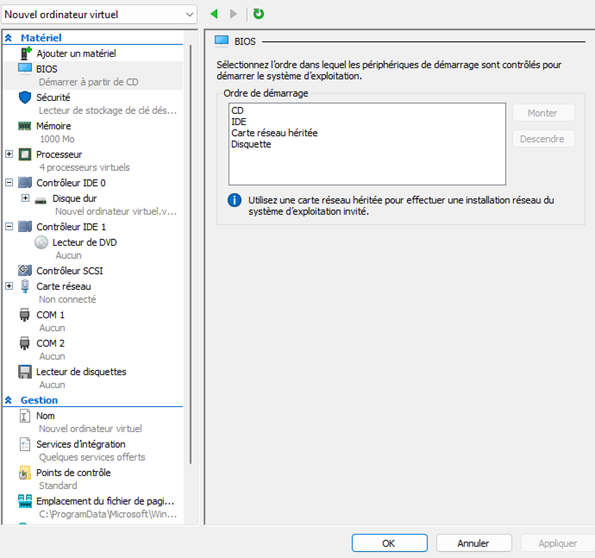The height and width of the screenshot is (558, 595).
Task: Click the Lecteur de DVD disc icon
Action: click(41, 242)
